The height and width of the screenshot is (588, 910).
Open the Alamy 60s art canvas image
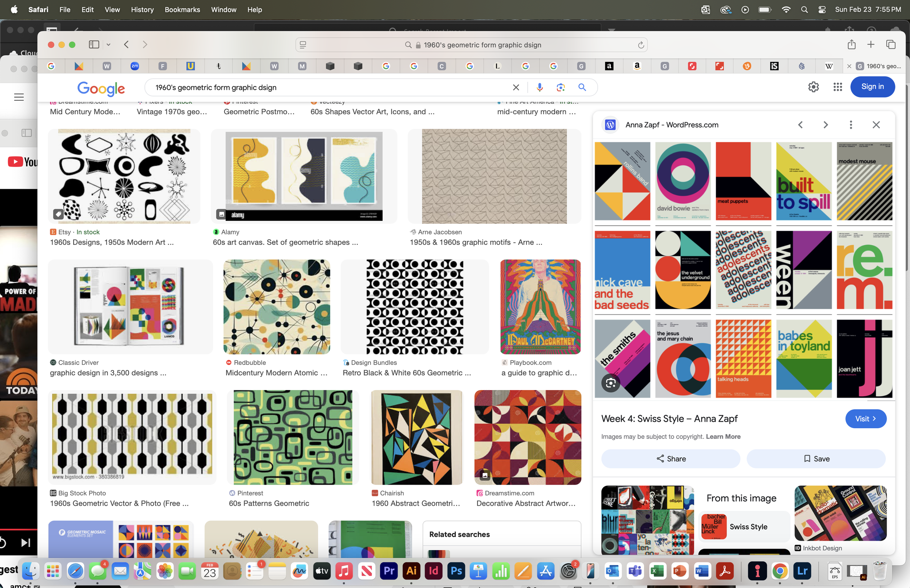pyautogui.click(x=304, y=176)
